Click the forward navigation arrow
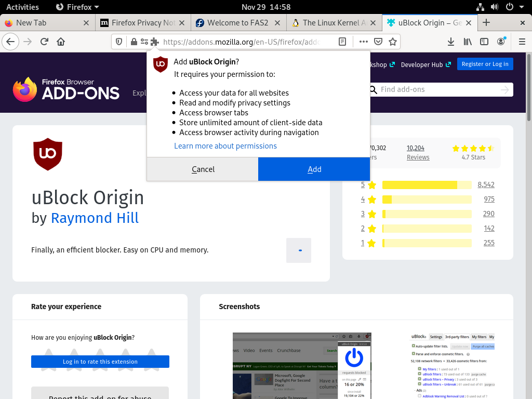Screen dimensions: 532x399 [28, 42]
